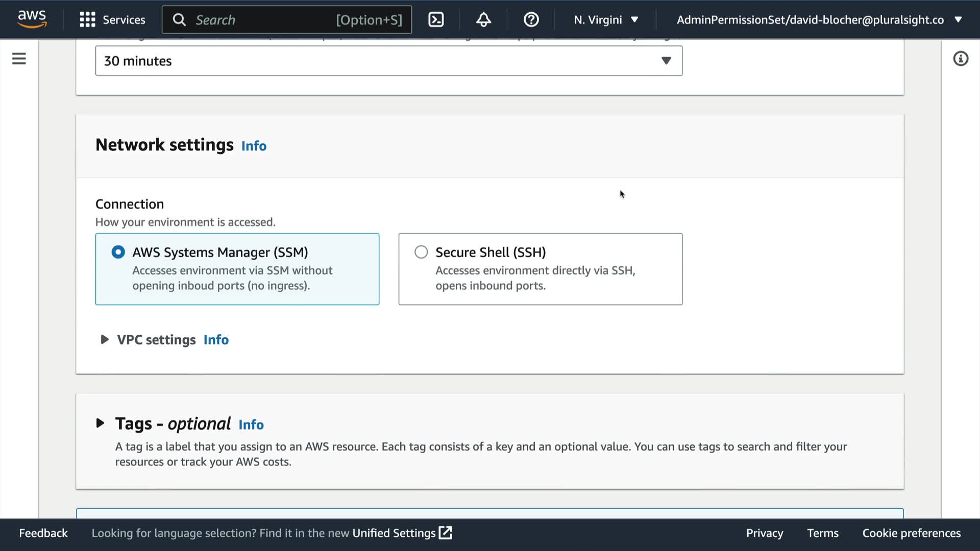Select AWS Systems Manager (SSM) connection

coord(118,252)
